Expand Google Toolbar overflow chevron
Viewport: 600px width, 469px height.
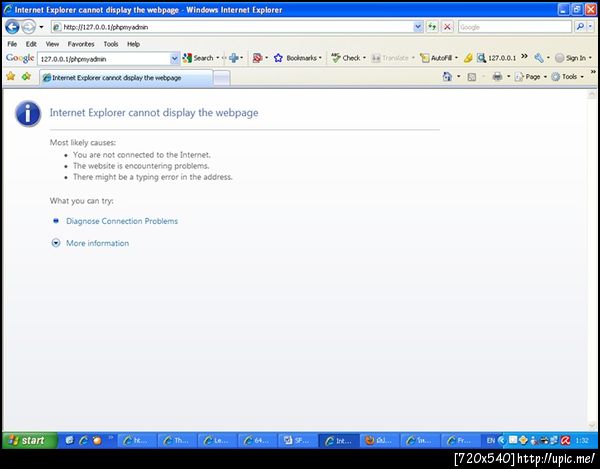525,56
